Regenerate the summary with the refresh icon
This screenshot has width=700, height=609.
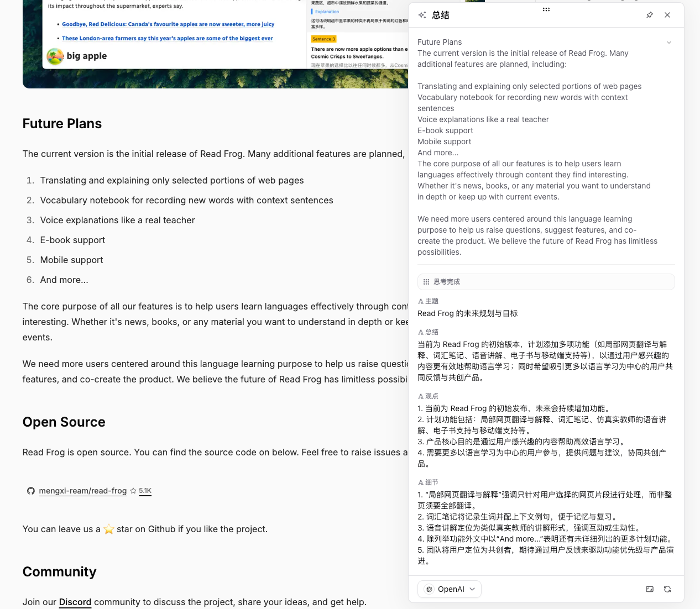[667, 589]
